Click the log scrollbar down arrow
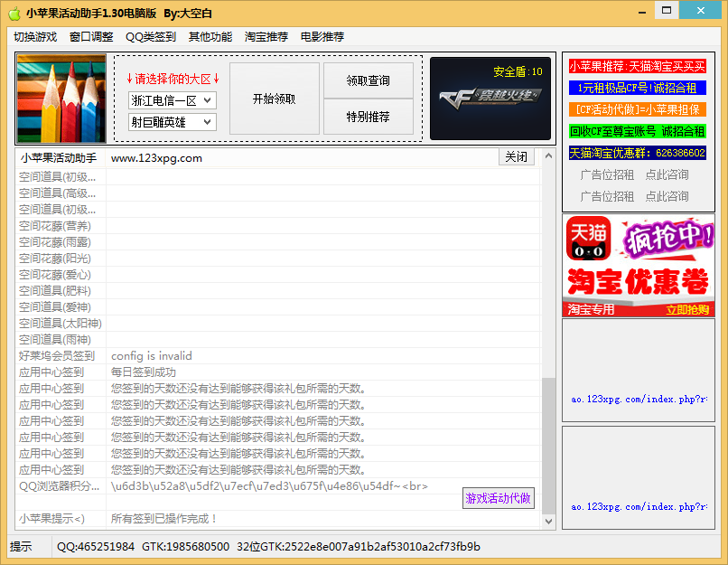Image resolution: width=728 pixels, height=565 pixels. click(548, 522)
